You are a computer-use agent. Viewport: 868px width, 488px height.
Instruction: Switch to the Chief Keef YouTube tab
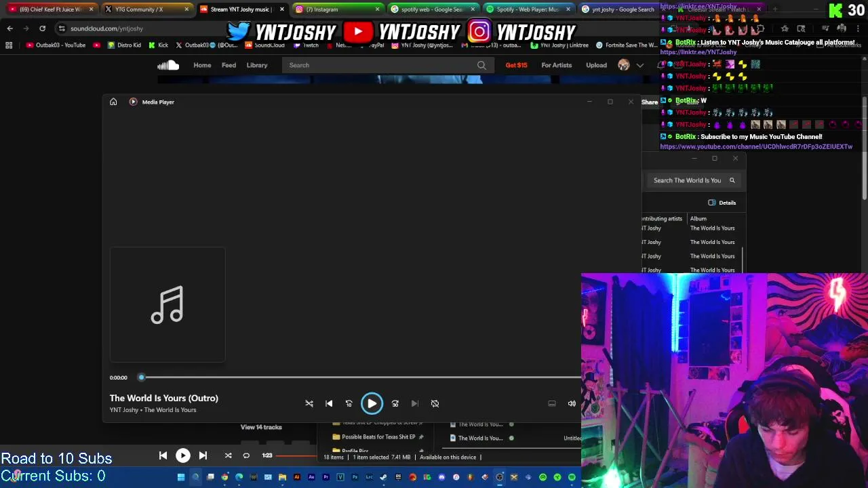(x=51, y=9)
